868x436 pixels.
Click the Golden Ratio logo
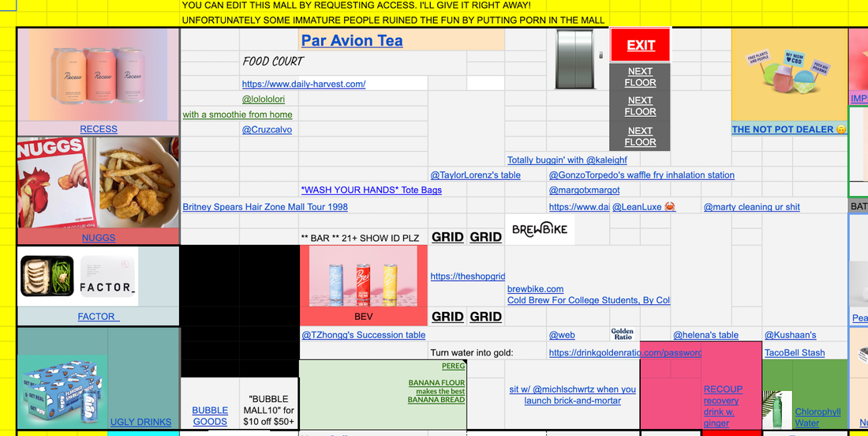click(622, 333)
